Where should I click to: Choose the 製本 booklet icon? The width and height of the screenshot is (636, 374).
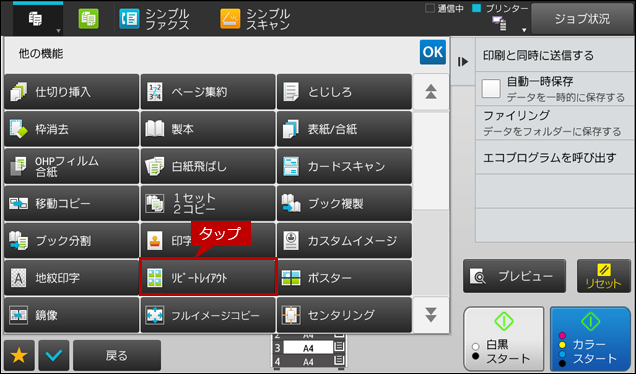pos(155,129)
